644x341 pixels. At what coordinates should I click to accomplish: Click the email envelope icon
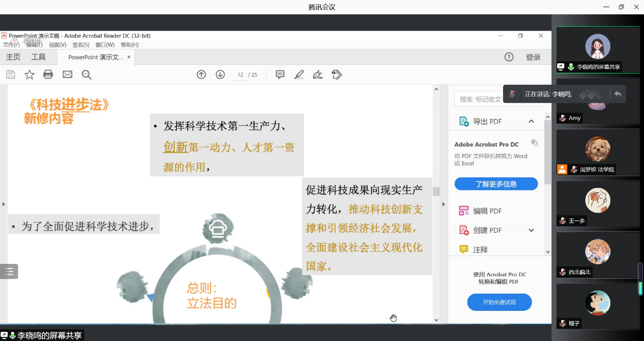point(67,75)
